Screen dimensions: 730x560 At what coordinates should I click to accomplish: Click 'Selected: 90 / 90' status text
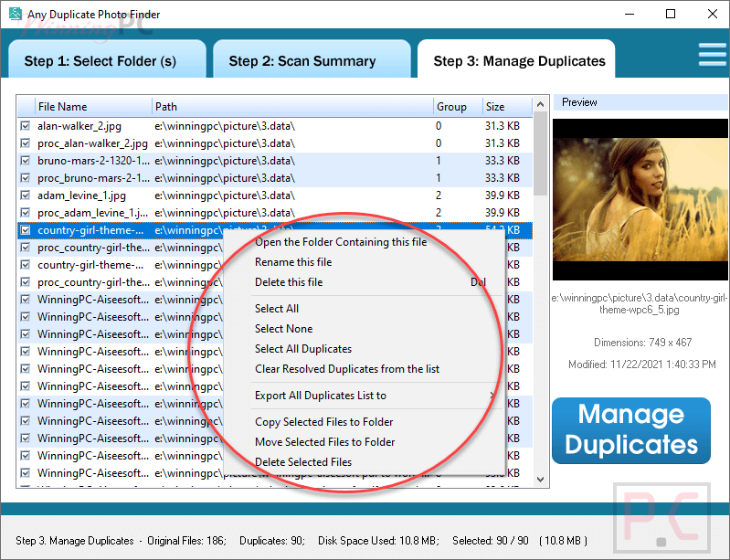pos(491,541)
